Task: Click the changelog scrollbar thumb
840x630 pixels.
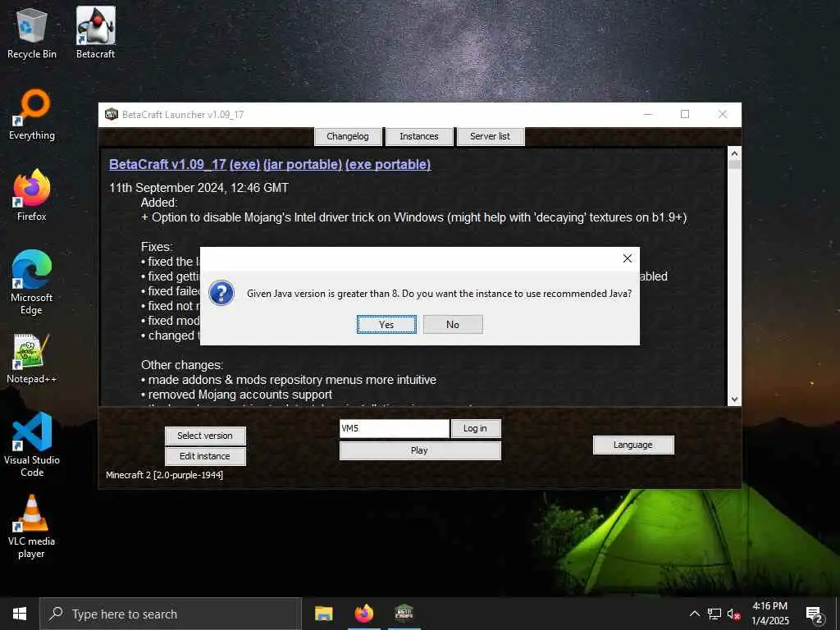Action: pyautogui.click(x=734, y=164)
